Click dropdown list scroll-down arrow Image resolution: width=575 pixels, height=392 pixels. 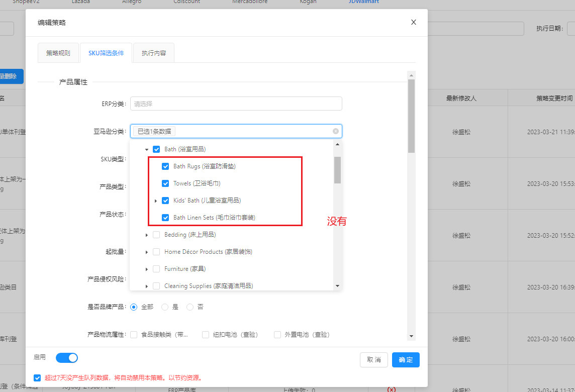(337, 285)
